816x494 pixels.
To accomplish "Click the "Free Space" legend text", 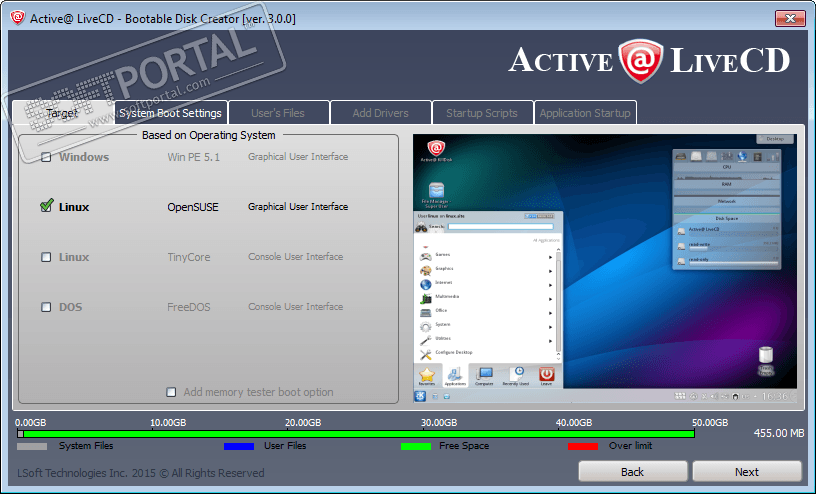I will tap(464, 446).
